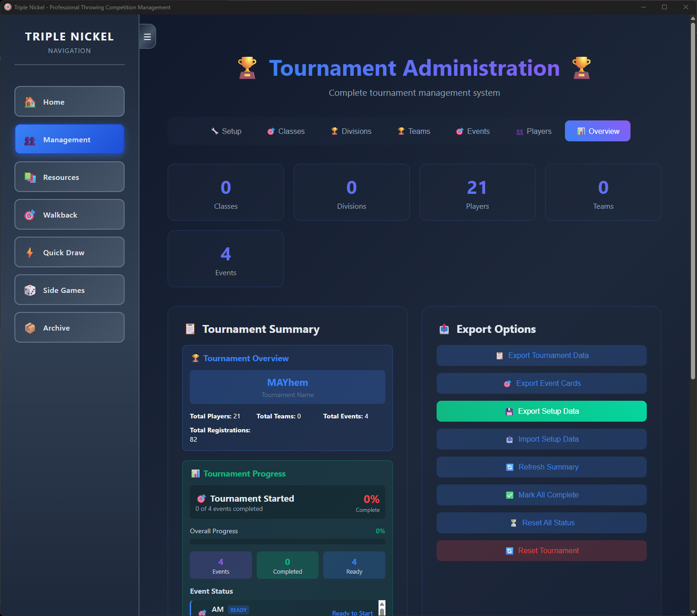The width and height of the screenshot is (697, 616).
Task: Click the house icon beside Home
Action: [x=30, y=102]
